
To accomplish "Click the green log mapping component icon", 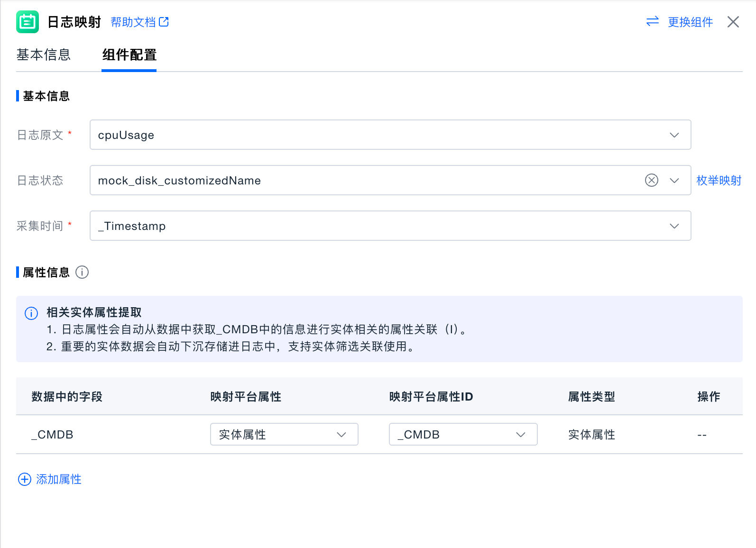I will pos(28,22).
